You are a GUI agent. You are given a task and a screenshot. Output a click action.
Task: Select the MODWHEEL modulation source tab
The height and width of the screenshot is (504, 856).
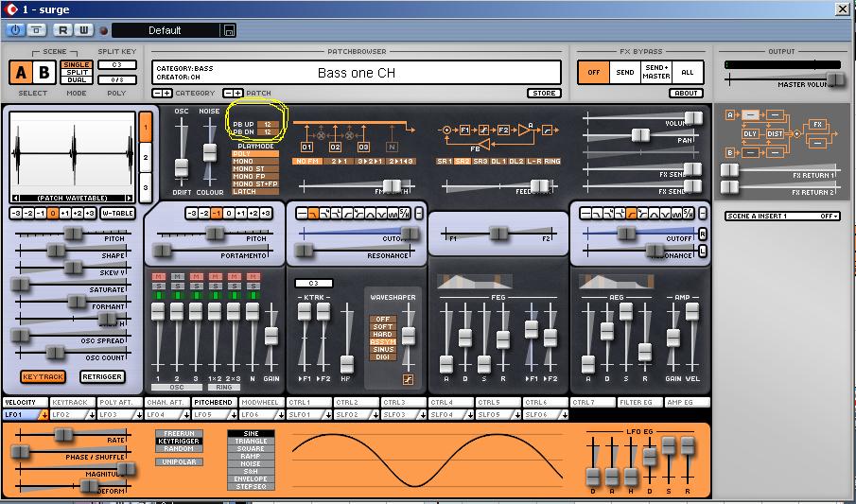point(261,403)
